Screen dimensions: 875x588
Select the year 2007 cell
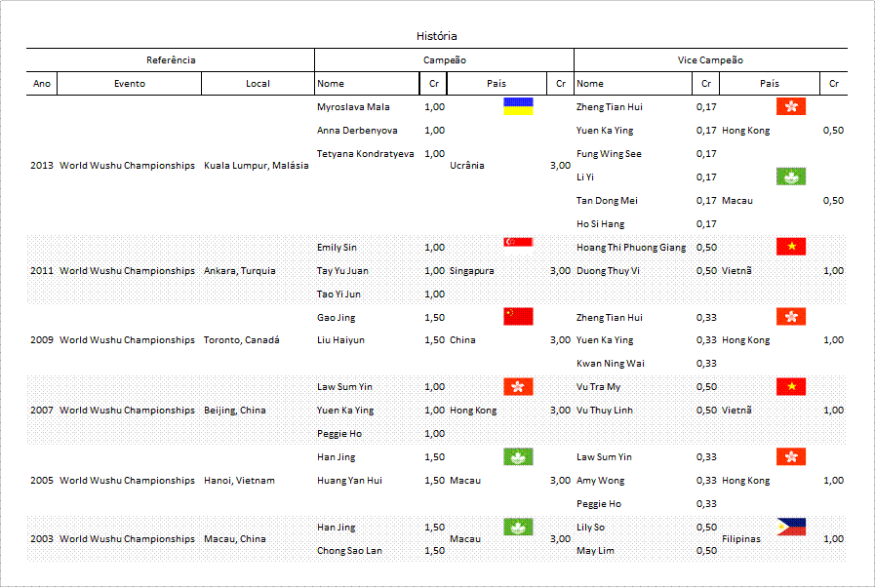42,411
